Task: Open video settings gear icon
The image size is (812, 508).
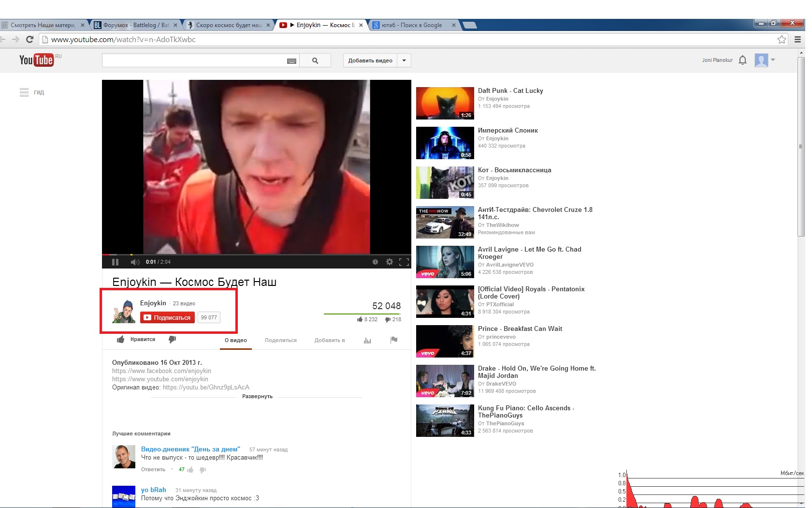Action: pos(389,262)
